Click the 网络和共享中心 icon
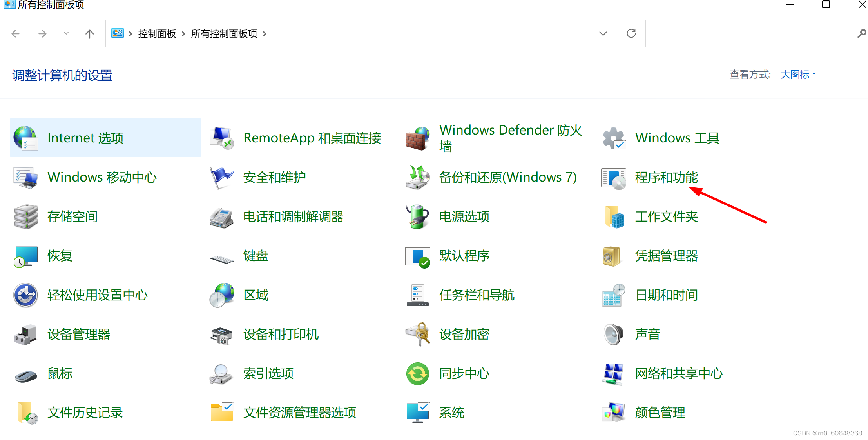The width and height of the screenshot is (868, 440). (613, 374)
